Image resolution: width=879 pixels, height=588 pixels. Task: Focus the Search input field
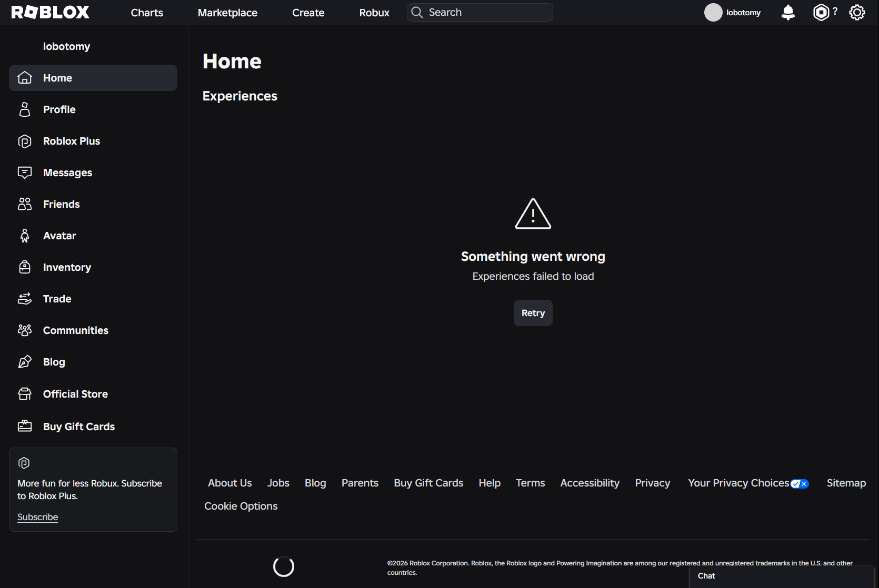[480, 12]
